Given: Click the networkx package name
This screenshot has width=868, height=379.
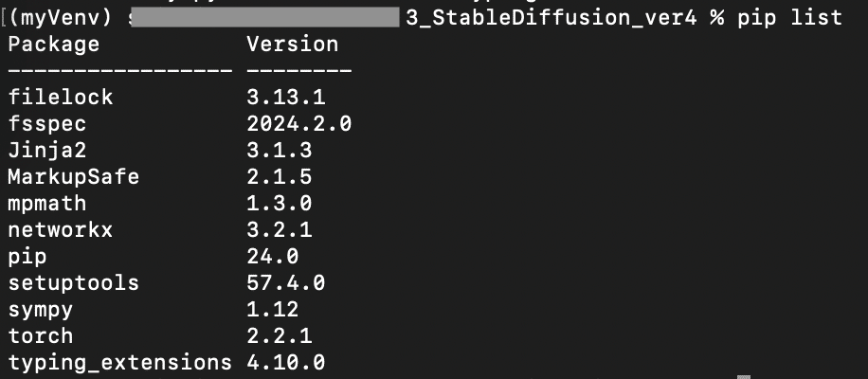Looking at the screenshot, I should pyautogui.click(x=60, y=229).
